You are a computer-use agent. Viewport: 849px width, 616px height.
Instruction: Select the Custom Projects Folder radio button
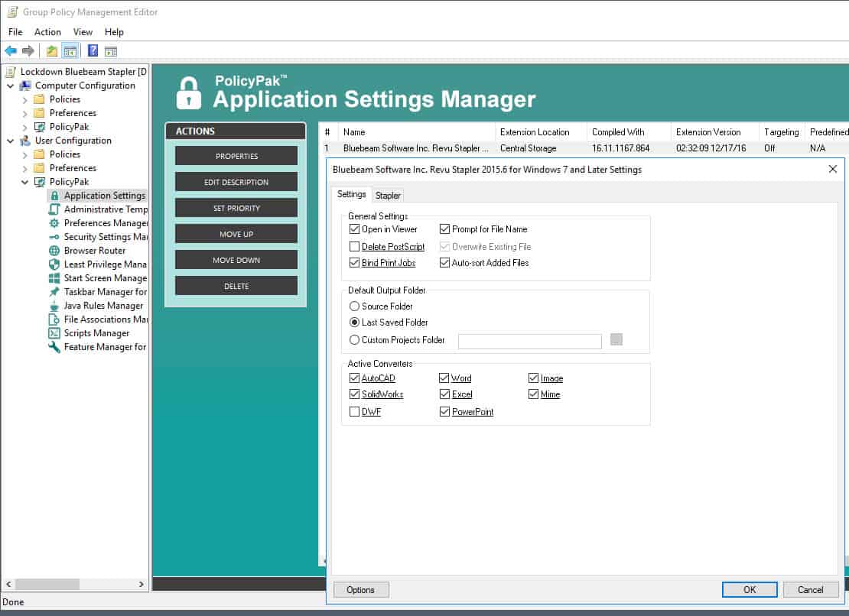tap(354, 340)
